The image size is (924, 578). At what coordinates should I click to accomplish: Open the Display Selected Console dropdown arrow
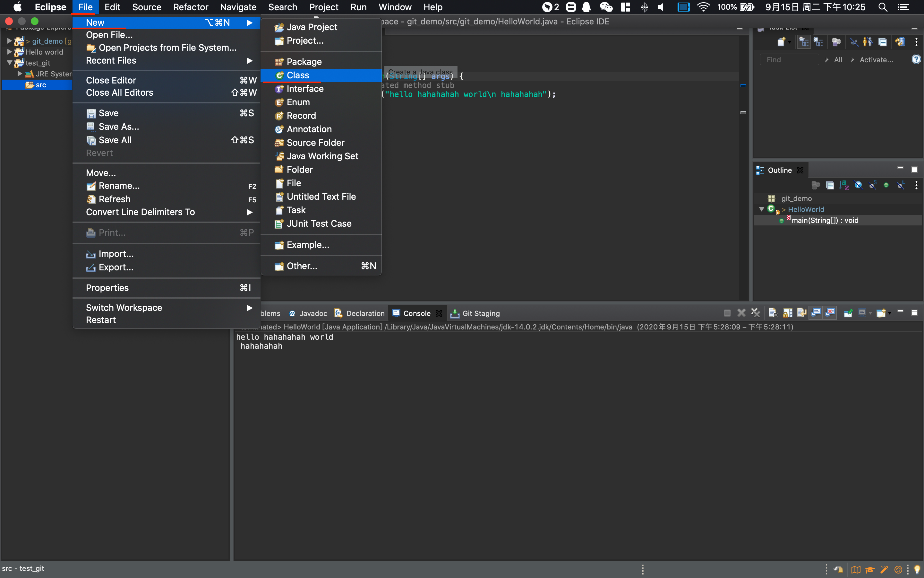point(870,313)
